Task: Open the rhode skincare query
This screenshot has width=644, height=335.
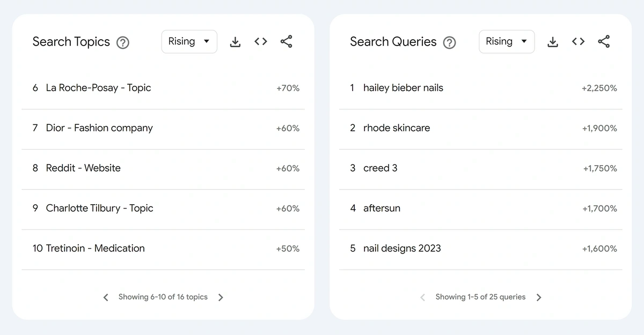Action: coord(481,129)
